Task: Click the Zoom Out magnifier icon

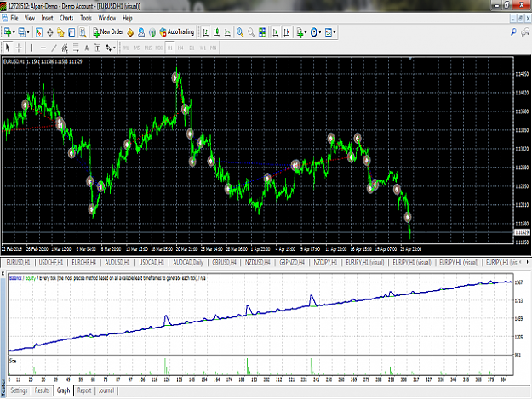Action: tap(251, 32)
